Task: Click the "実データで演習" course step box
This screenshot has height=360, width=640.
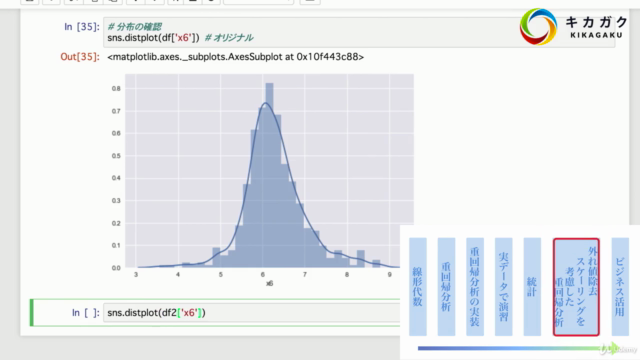Action: point(503,287)
